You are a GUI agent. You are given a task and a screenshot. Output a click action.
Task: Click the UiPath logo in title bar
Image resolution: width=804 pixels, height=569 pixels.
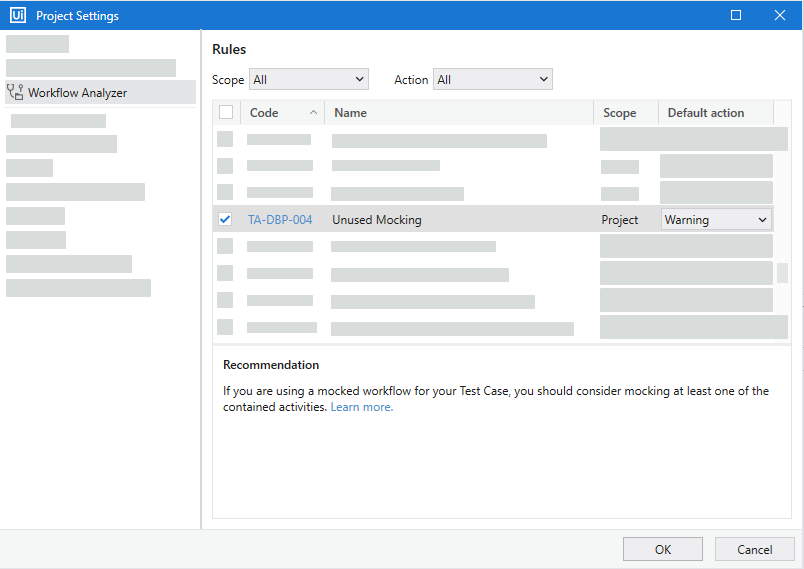(x=17, y=16)
